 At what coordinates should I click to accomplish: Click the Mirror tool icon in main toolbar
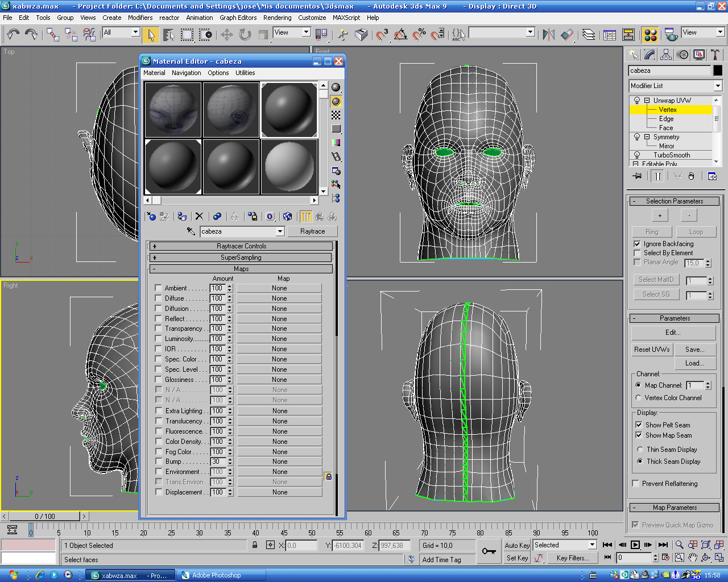tap(549, 35)
